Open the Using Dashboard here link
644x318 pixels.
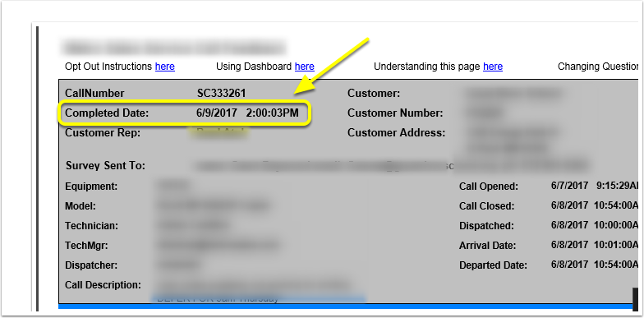click(x=304, y=67)
